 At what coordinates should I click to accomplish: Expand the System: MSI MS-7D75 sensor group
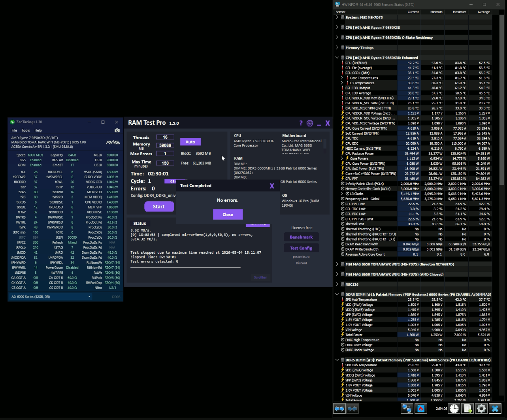[337, 17]
